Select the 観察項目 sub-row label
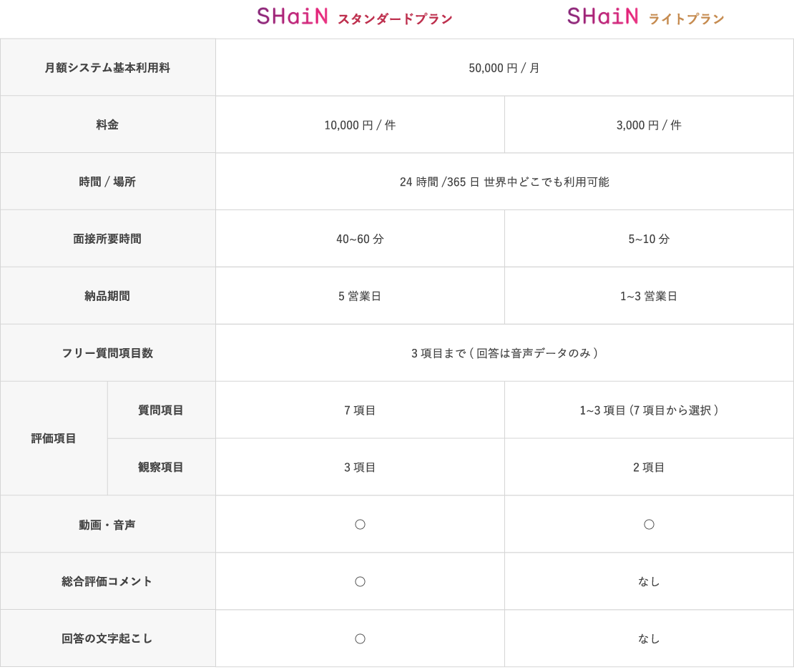 point(161,467)
